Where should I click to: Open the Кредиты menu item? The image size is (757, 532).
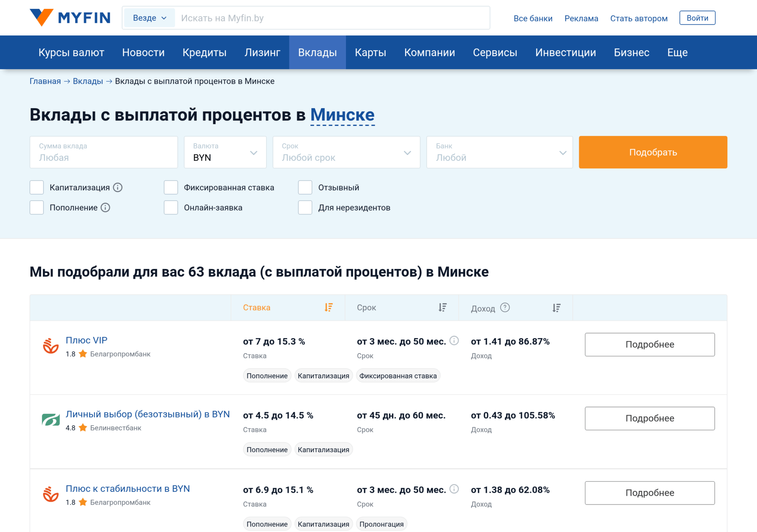204,52
